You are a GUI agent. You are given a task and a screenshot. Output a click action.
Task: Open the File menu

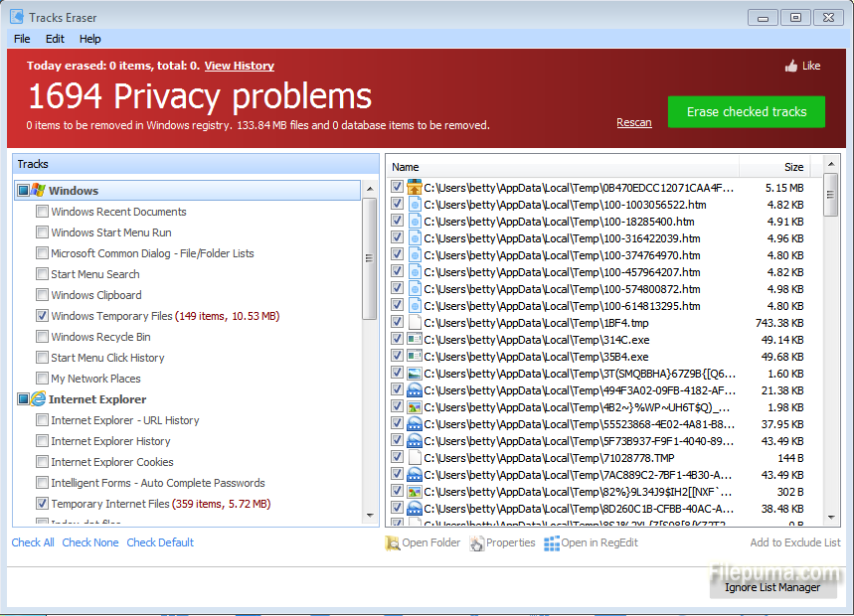(x=22, y=39)
